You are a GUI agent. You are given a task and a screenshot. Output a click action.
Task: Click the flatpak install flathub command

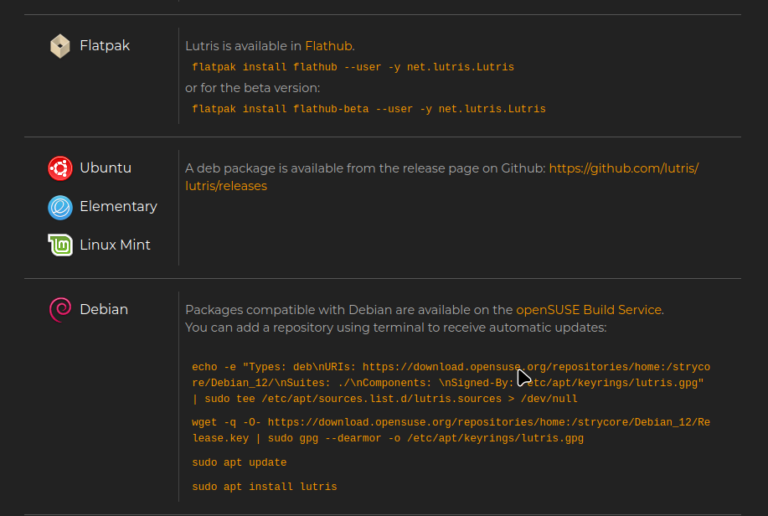[x=353, y=67]
